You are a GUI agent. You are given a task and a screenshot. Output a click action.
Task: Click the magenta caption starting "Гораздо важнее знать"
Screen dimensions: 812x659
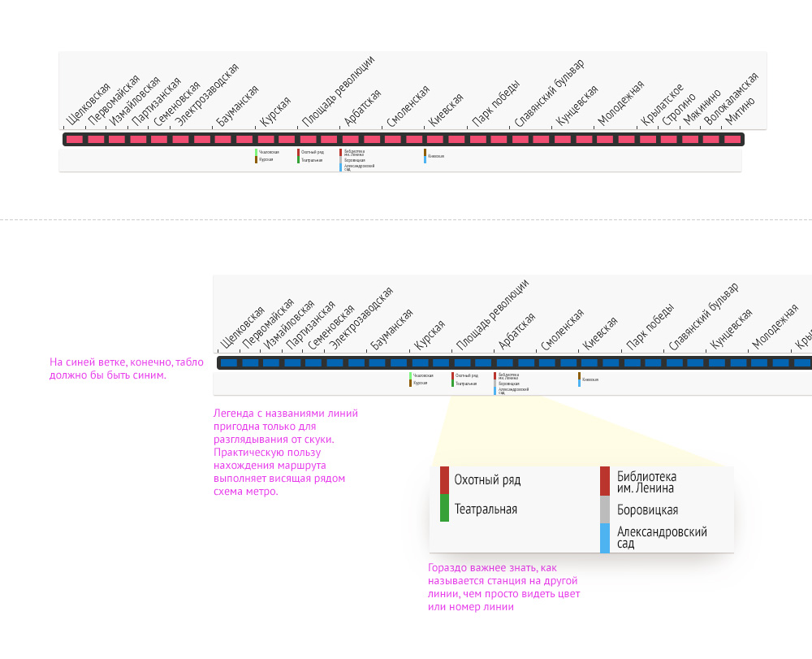[503, 587]
